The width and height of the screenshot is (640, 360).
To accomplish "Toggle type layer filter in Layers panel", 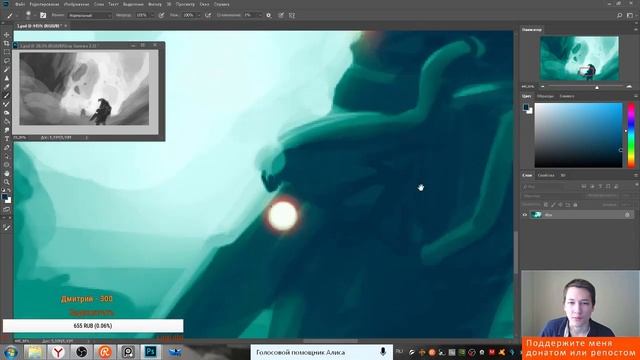I will click(600, 187).
